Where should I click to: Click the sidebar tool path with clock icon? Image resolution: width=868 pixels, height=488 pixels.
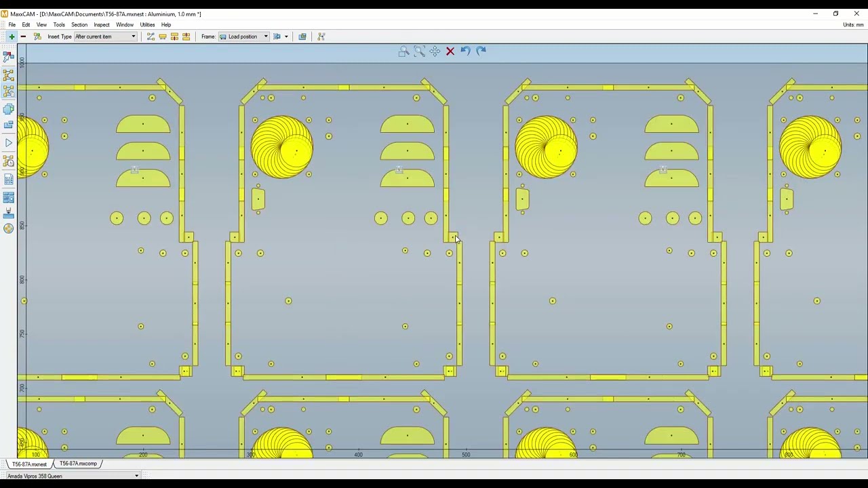pos(8,161)
